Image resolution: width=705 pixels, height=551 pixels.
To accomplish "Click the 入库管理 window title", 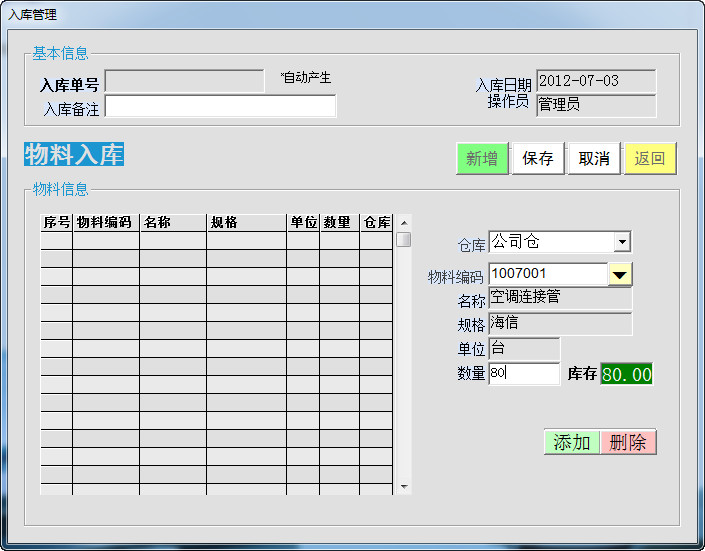I will pyautogui.click(x=32, y=15).
